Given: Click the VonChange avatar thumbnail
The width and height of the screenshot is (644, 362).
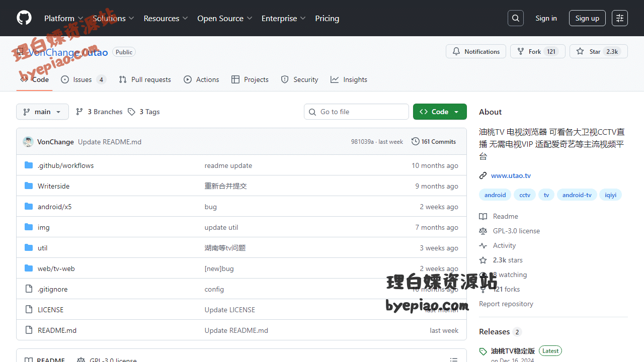Looking at the screenshot, I should point(28,142).
